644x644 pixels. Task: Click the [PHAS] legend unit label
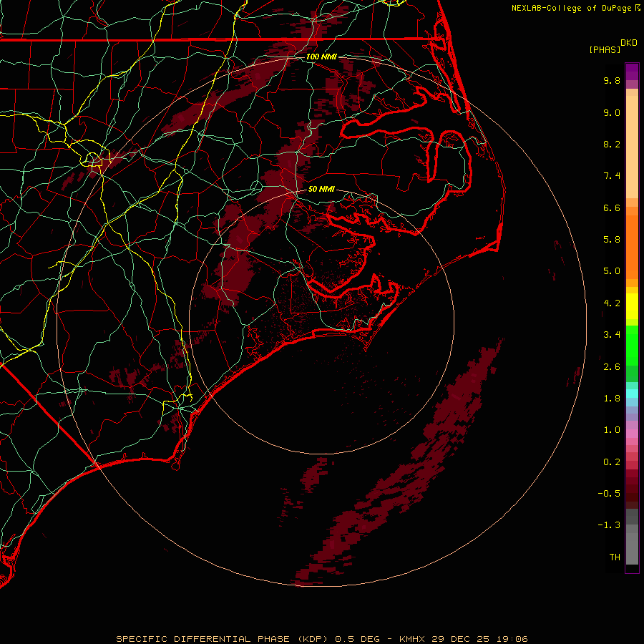tap(605, 50)
